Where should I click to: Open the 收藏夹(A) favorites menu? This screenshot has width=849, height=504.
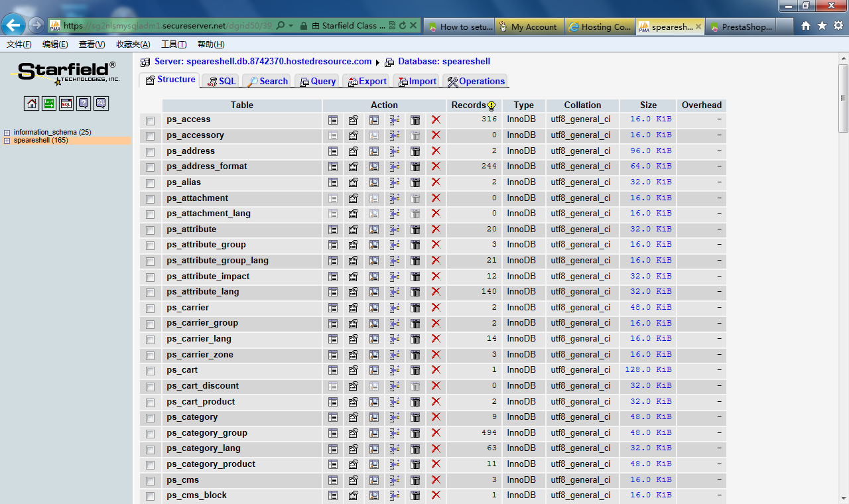pos(133,44)
